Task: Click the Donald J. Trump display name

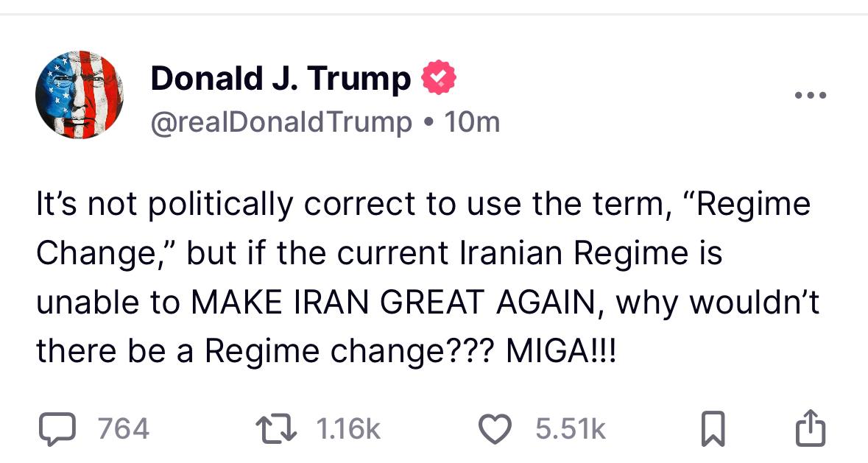Action: point(280,78)
